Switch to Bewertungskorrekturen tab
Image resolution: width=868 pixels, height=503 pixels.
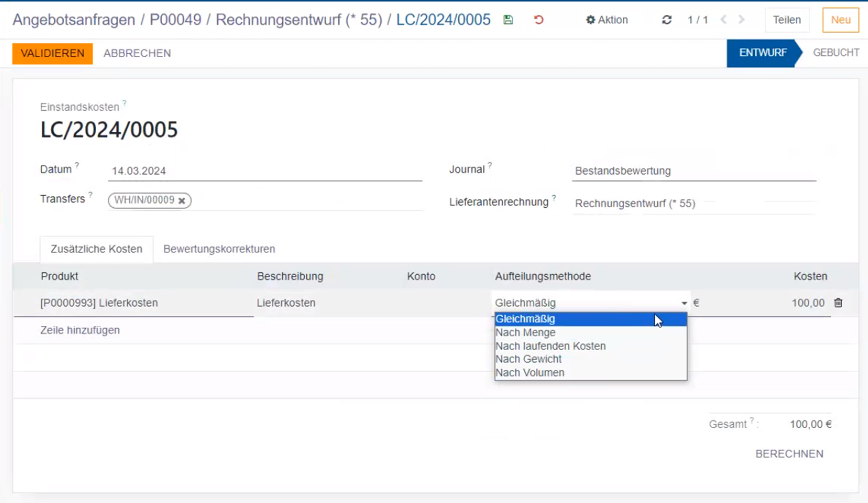219,249
